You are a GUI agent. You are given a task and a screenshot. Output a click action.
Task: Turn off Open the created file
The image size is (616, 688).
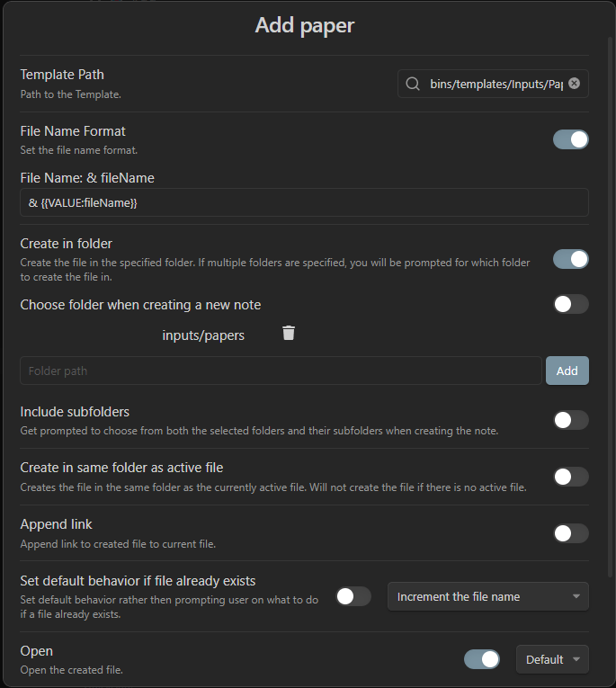pyautogui.click(x=482, y=659)
